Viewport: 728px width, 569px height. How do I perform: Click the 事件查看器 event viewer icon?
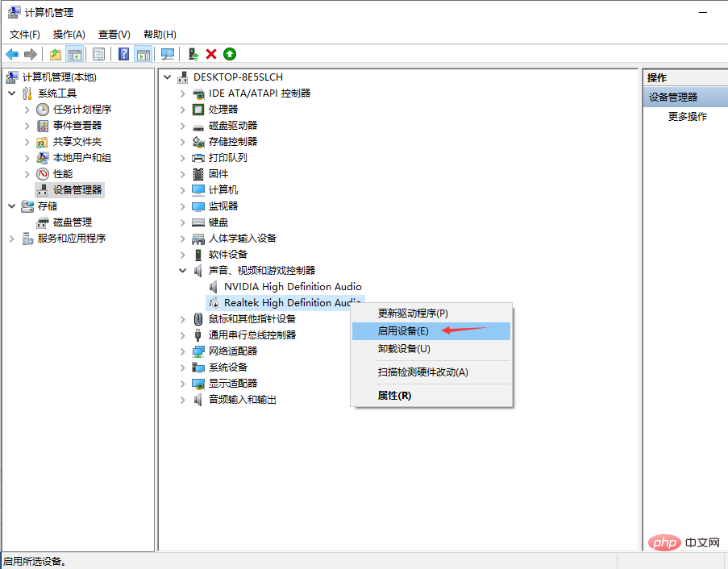43,126
